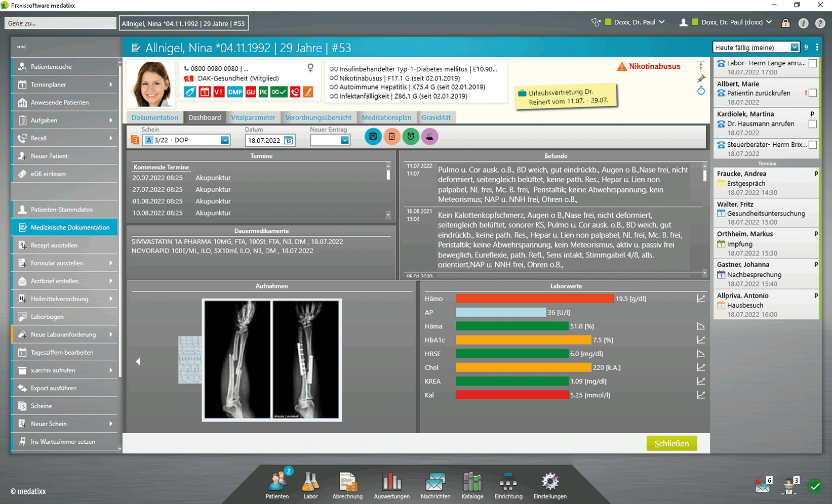
Task: Click the orange clipboard checklist icon
Action: coord(392,137)
